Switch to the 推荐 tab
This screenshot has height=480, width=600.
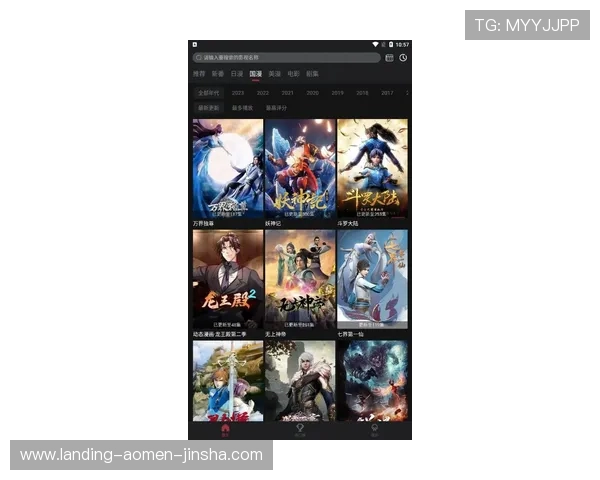199,74
